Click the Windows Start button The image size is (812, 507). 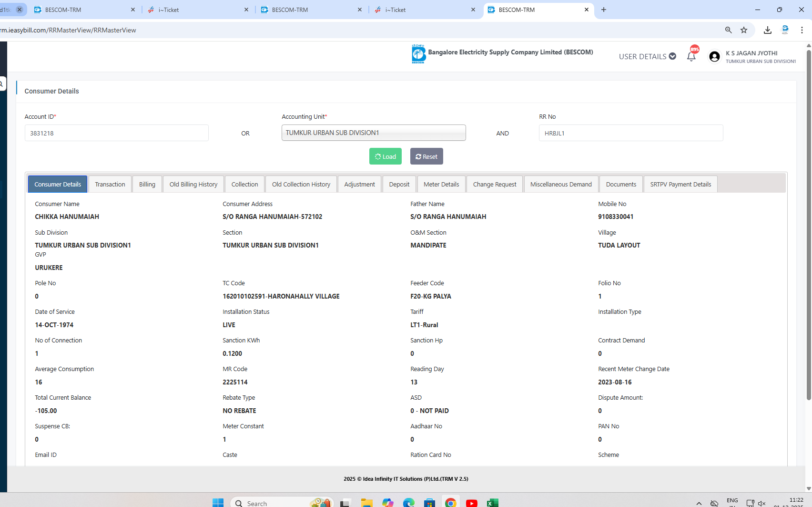pyautogui.click(x=218, y=503)
